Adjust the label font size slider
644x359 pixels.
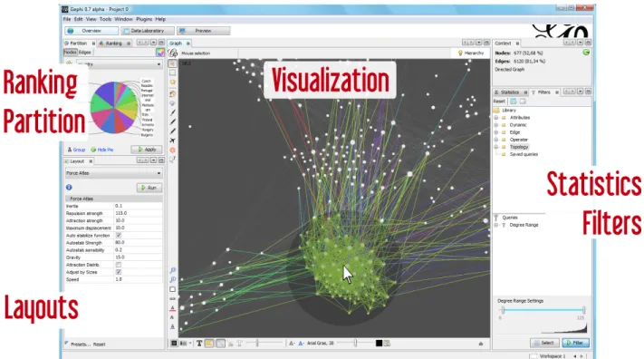(x=356, y=343)
